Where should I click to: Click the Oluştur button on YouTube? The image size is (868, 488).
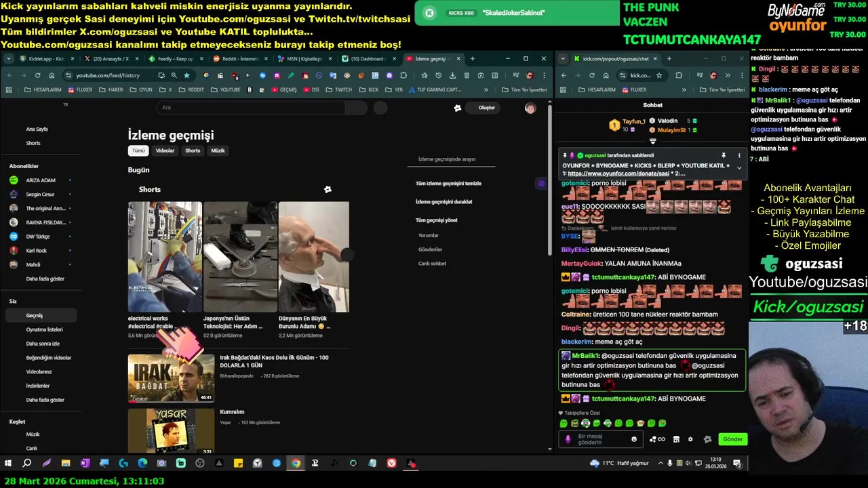point(482,108)
